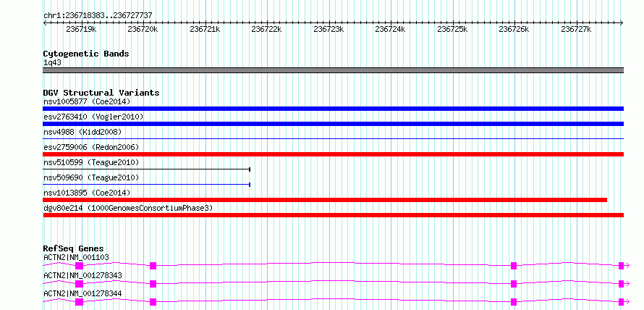Select NM_001103 exon near 236719k
This screenshot has height=310, width=644.
(80, 266)
